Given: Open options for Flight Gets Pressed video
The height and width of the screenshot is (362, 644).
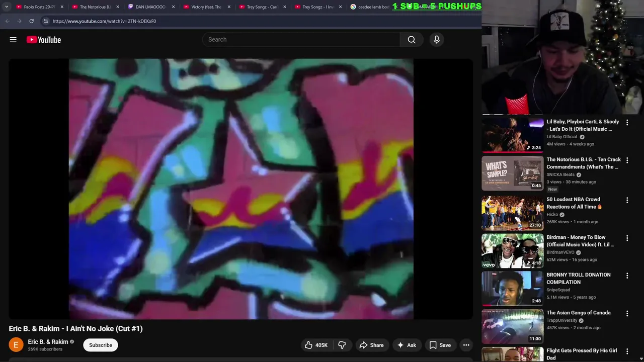Looking at the screenshot, I should [627, 351].
